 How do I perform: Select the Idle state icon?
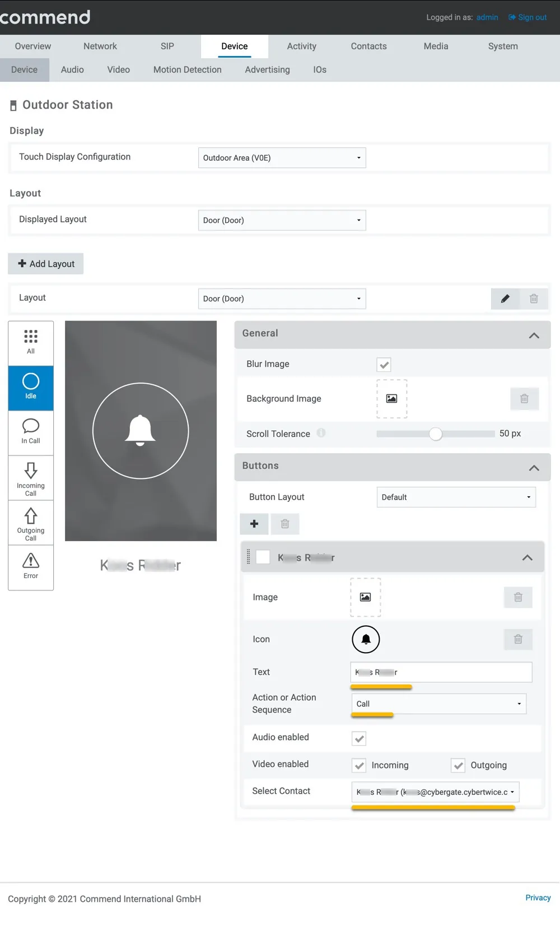pyautogui.click(x=31, y=388)
